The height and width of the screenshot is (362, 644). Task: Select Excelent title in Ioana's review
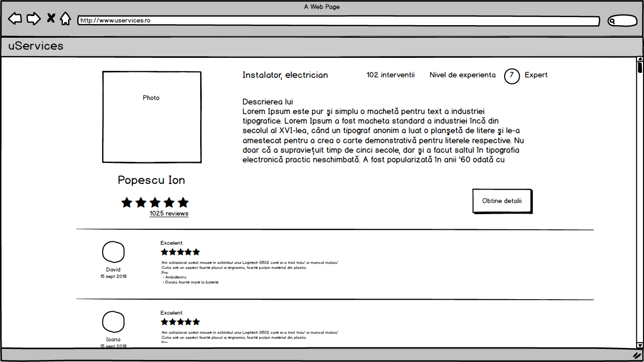tap(172, 313)
